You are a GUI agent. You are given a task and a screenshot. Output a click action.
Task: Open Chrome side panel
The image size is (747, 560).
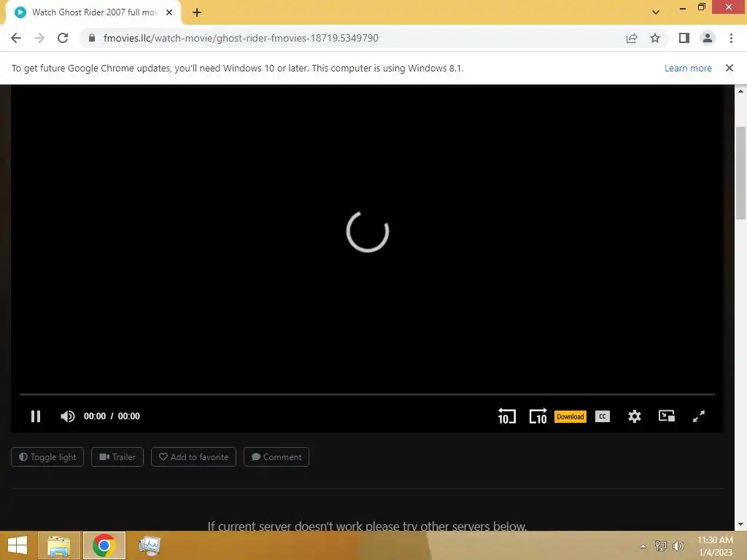pos(684,38)
